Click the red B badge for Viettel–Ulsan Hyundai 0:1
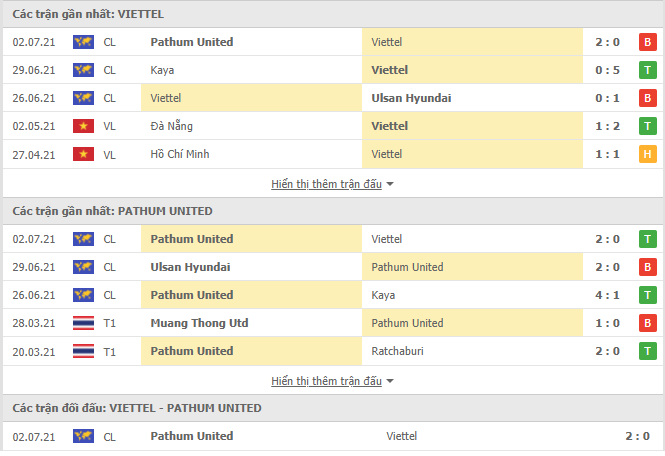 tap(648, 98)
